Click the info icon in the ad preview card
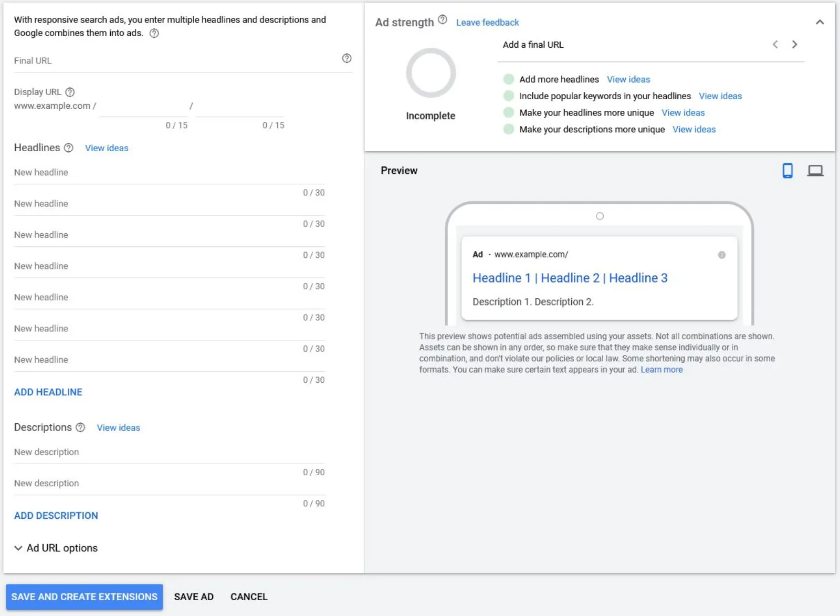840x616 pixels. pyautogui.click(x=722, y=255)
